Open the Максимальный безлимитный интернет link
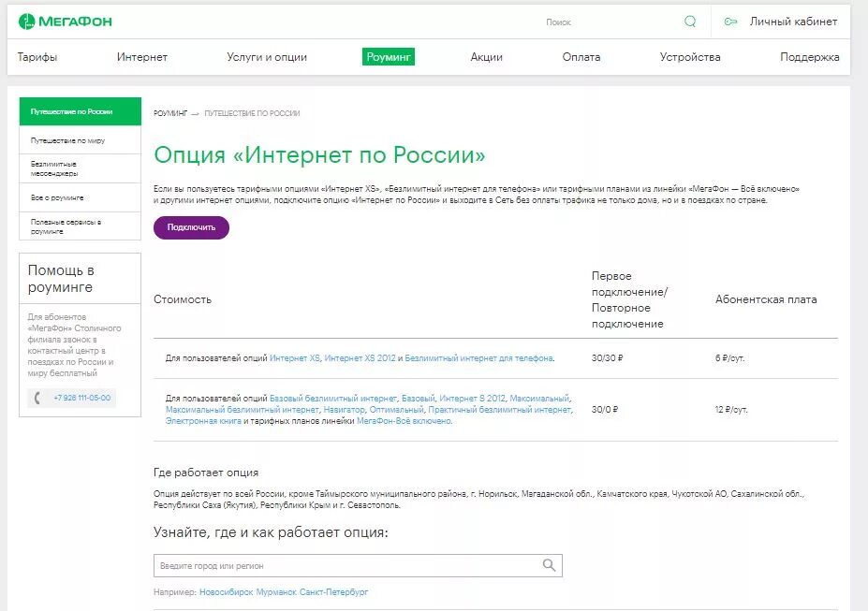Screen dimensions: 868x611 pos(242,410)
